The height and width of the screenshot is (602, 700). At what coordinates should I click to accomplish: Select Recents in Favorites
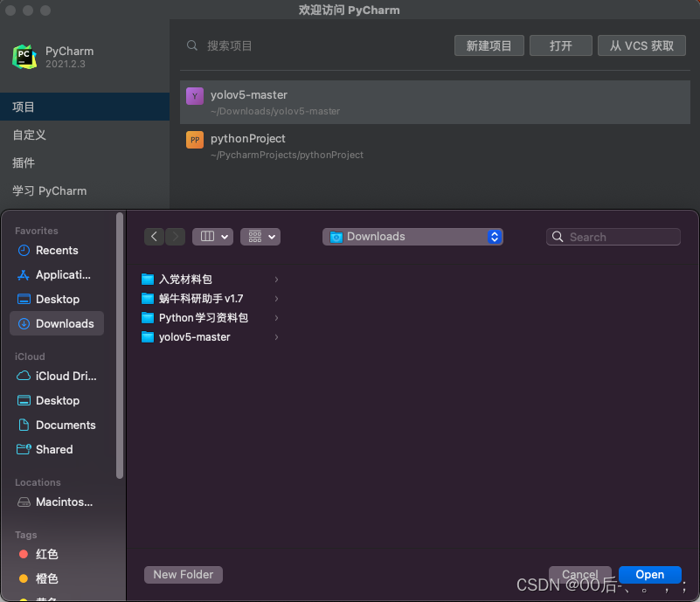pyautogui.click(x=57, y=251)
